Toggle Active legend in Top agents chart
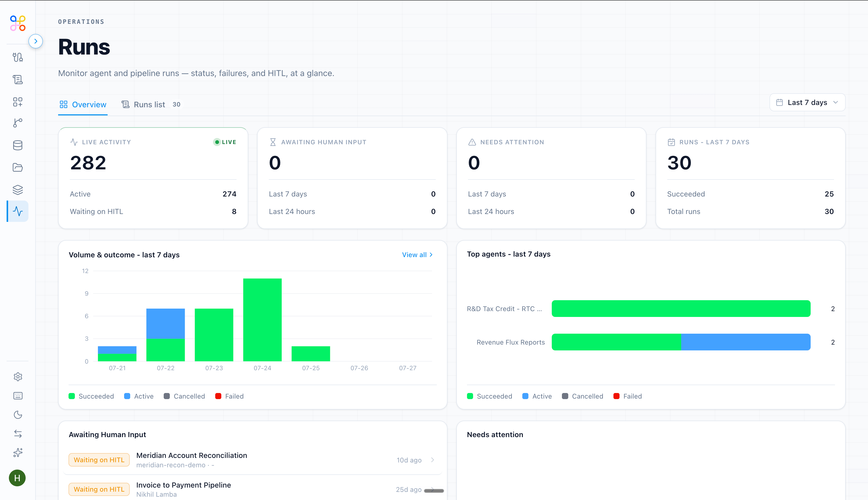Viewport: 868px width, 500px height. (x=537, y=396)
